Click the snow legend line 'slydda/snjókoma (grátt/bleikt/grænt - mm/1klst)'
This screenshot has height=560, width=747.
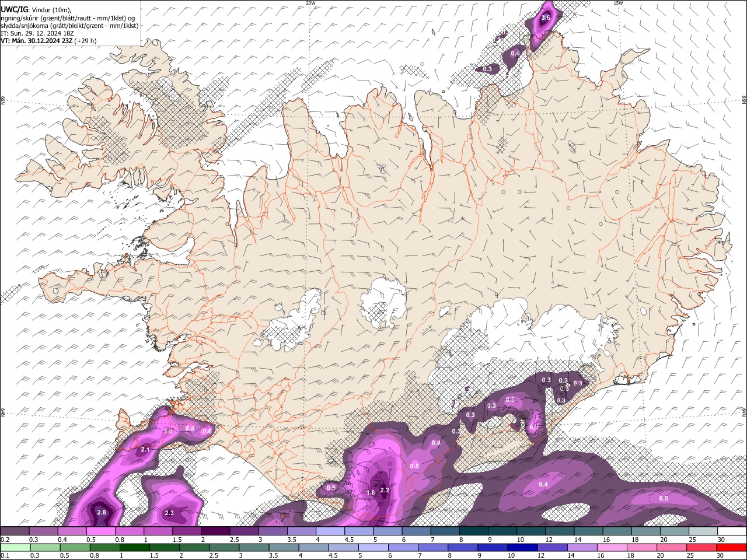pyautogui.click(x=69, y=26)
